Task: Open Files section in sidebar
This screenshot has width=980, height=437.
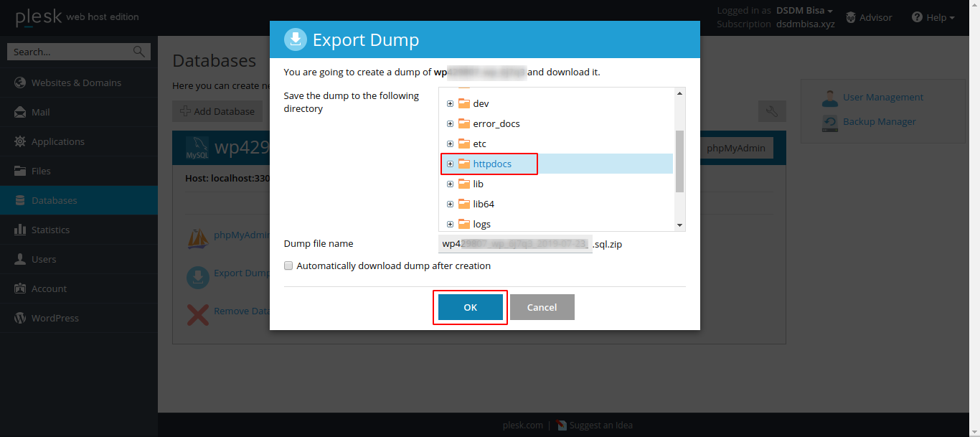Action: [79, 171]
